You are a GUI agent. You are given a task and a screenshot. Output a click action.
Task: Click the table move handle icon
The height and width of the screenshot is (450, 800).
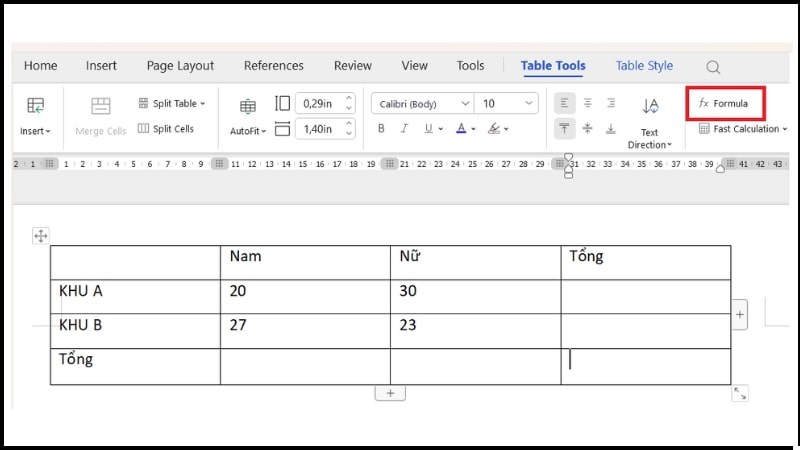[x=40, y=236]
